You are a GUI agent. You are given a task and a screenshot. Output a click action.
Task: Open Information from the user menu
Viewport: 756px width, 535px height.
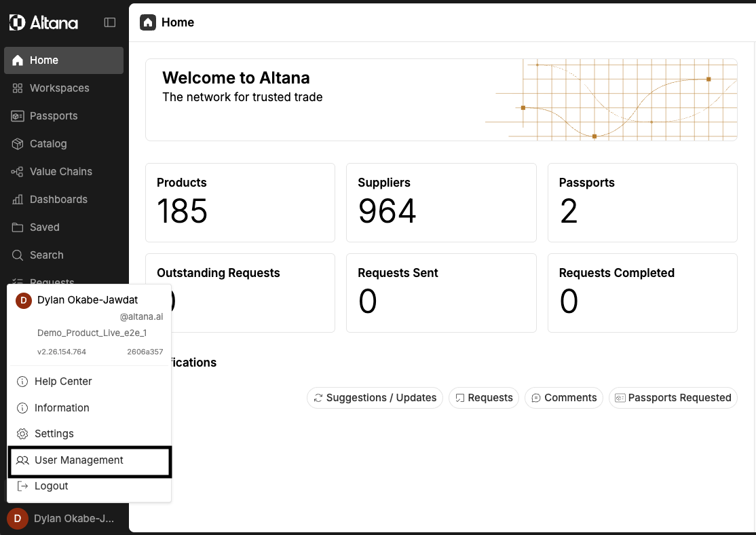pos(89,407)
